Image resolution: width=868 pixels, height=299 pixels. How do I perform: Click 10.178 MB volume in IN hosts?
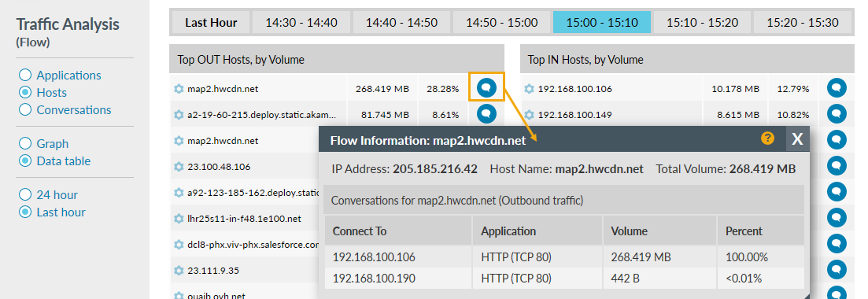(x=736, y=89)
